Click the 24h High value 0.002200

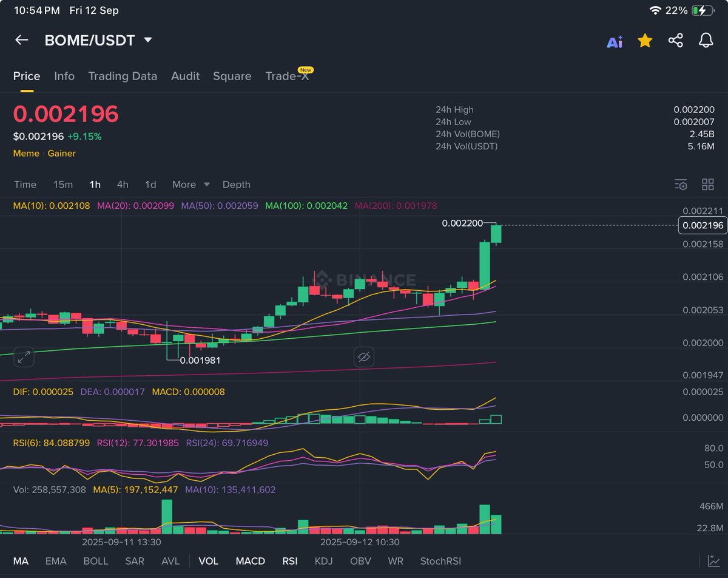(694, 110)
